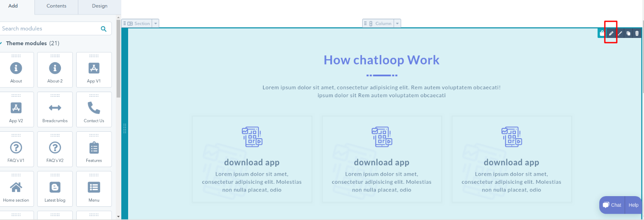Image resolution: width=644 pixels, height=220 pixels.
Task: Collapse the Theme modules group
Action: coord(1,43)
